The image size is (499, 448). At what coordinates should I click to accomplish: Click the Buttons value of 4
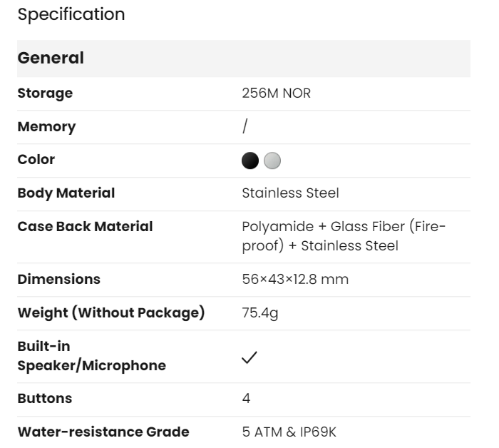click(x=246, y=399)
